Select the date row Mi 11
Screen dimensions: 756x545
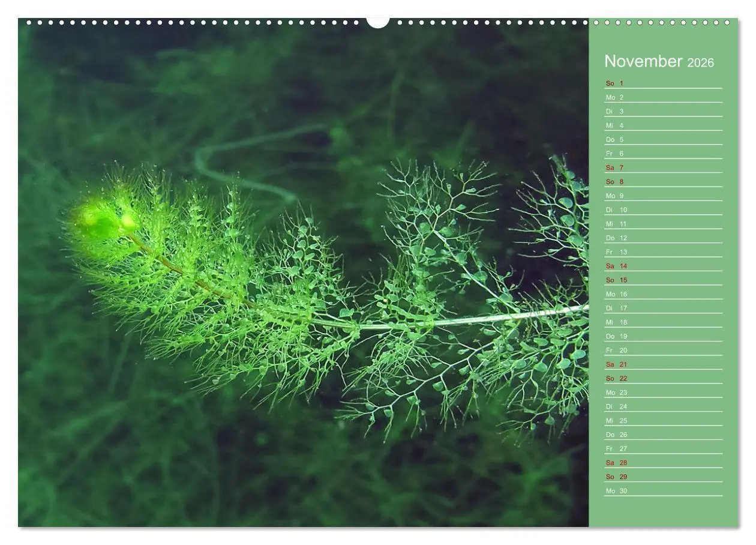(663, 224)
